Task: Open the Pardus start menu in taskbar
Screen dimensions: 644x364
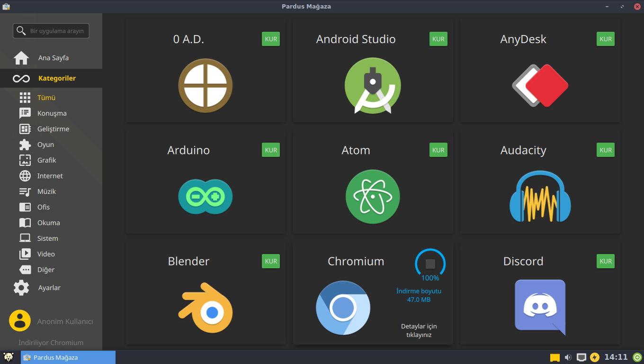Action: coord(8,357)
